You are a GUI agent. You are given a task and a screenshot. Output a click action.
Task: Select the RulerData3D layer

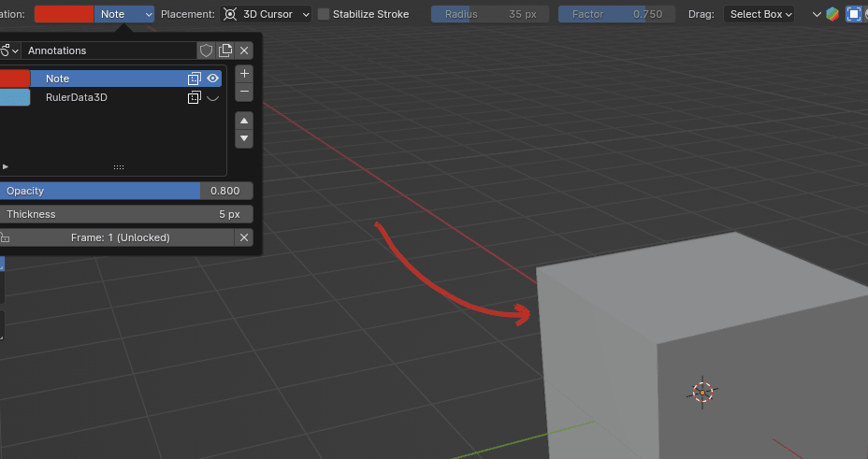(103, 97)
